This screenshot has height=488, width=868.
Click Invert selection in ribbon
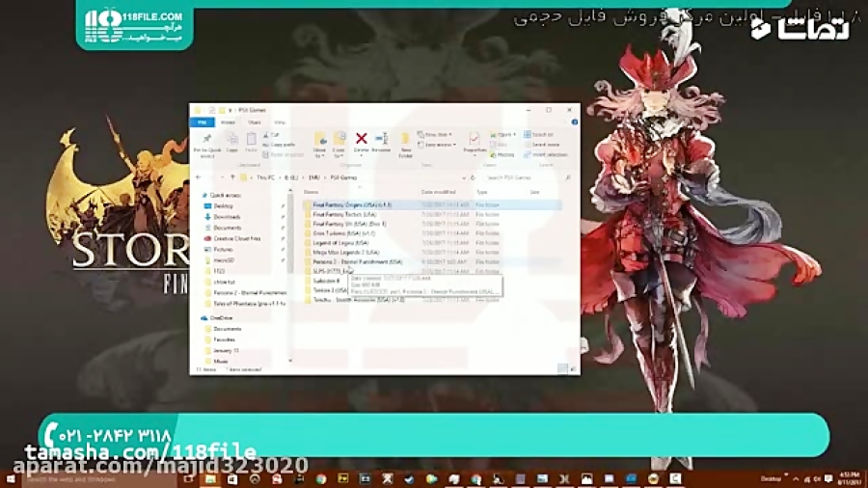point(544,154)
